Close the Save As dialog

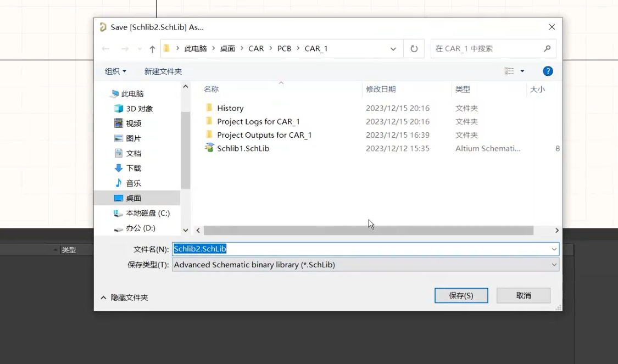pos(552,27)
